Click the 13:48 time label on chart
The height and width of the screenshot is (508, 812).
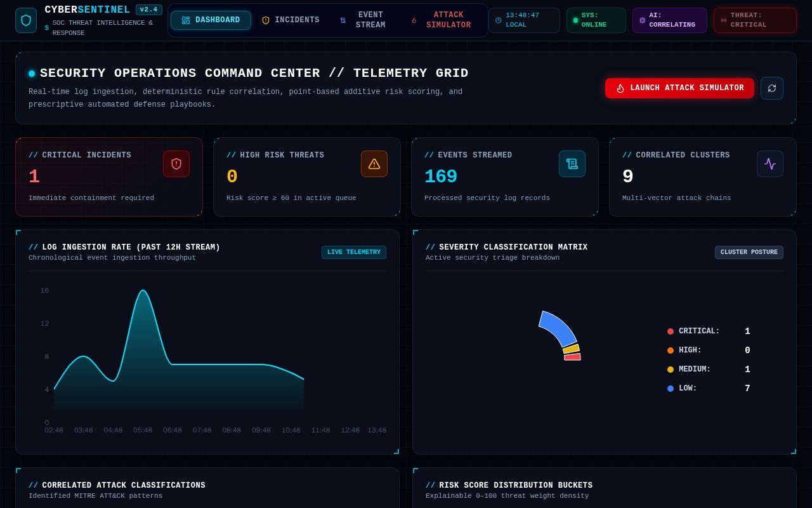pos(377,430)
